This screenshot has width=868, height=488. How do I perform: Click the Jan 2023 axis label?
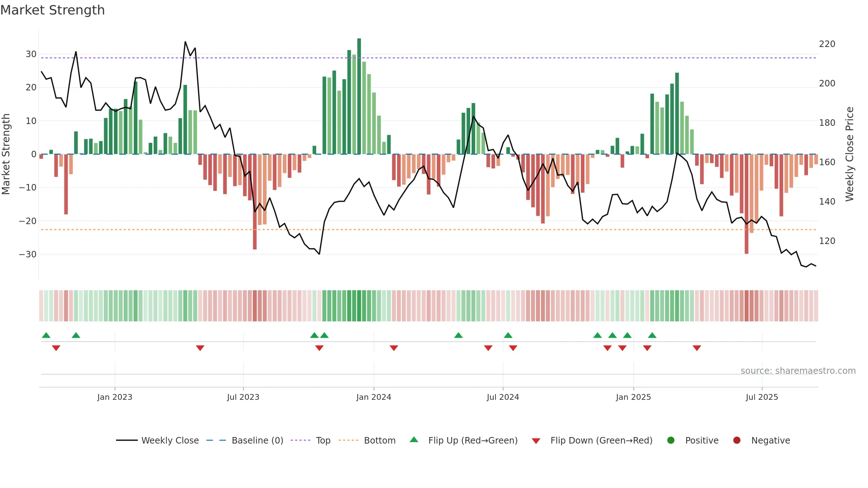tap(115, 397)
